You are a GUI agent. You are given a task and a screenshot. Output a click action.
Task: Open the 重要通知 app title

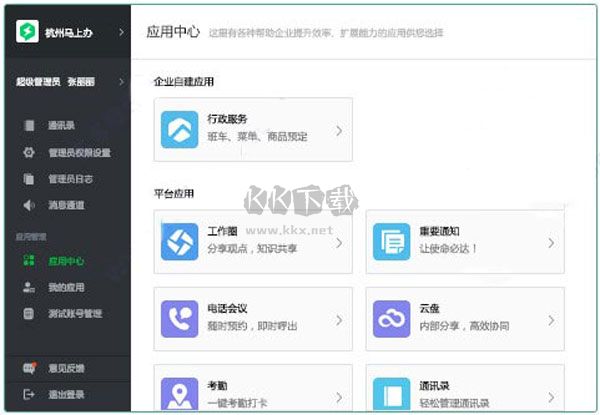point(439,231)
